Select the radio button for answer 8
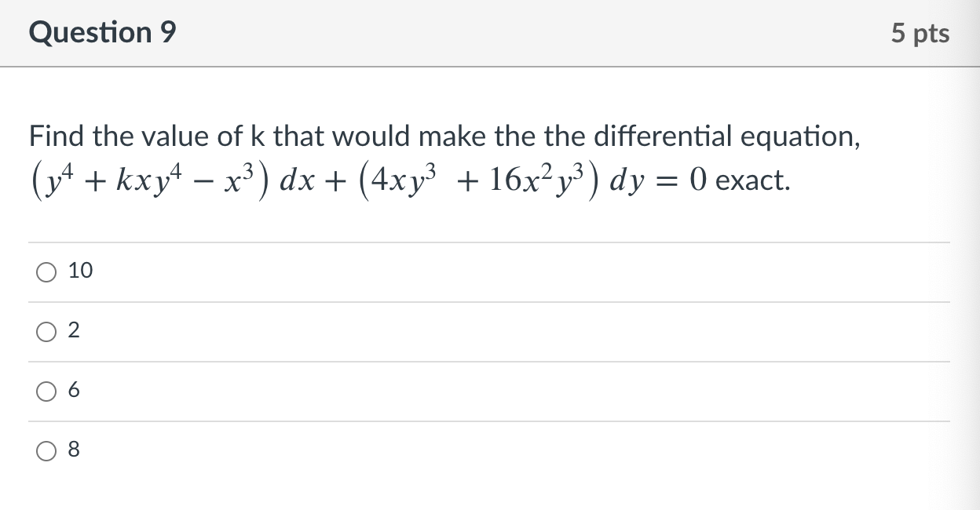Image resolution: width=980 pixels, height=510 pixels. 45,450
